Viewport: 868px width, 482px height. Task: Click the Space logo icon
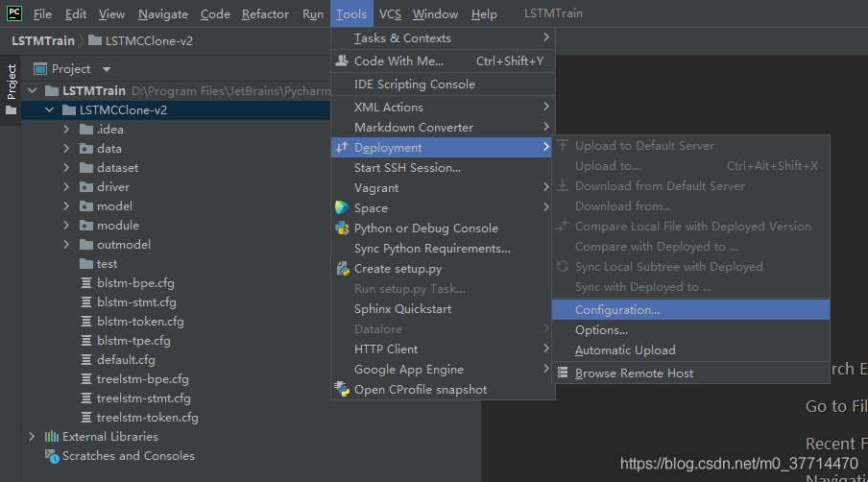342,207
